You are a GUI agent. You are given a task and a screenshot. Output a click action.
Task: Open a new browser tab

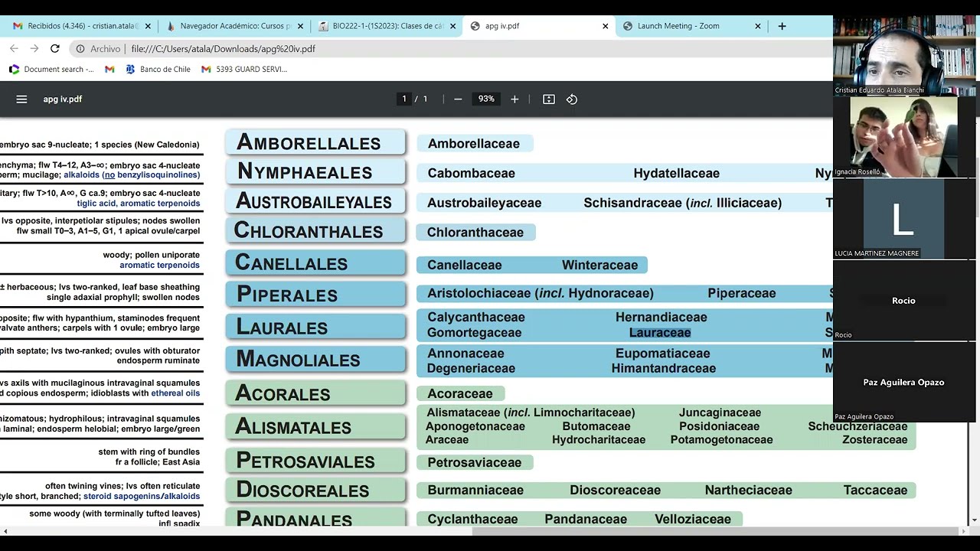(x=782, y=25)
